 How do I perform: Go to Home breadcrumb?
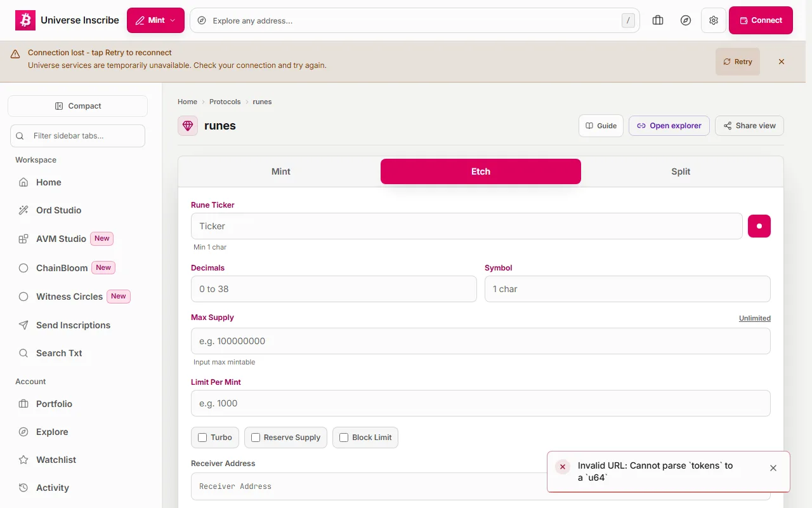[x=187, y=102]
